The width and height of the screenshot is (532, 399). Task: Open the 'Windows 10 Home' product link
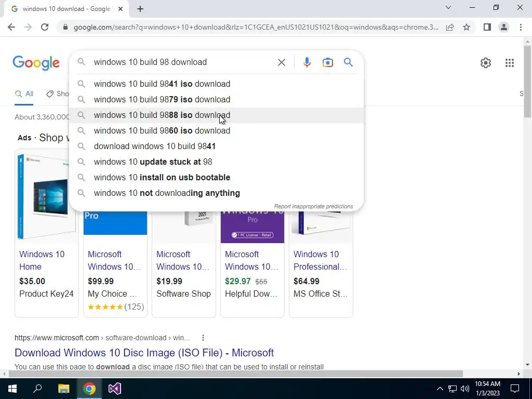(42, 260)
